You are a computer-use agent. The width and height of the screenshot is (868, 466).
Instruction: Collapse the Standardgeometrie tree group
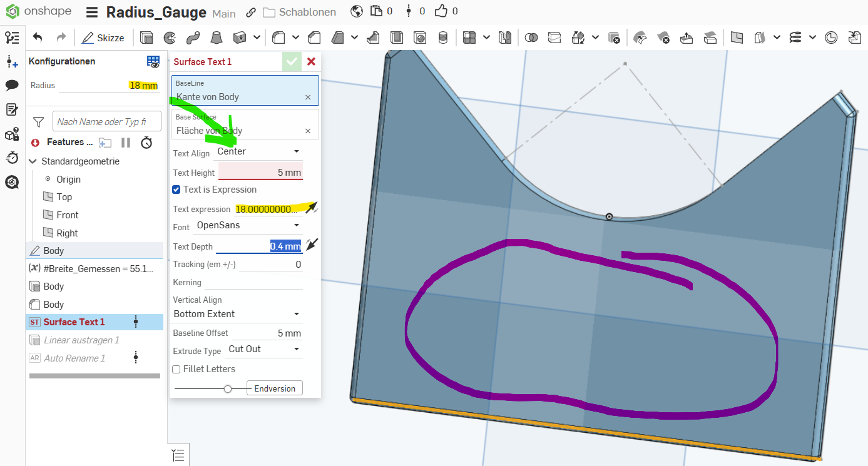(x=33, y=161)
